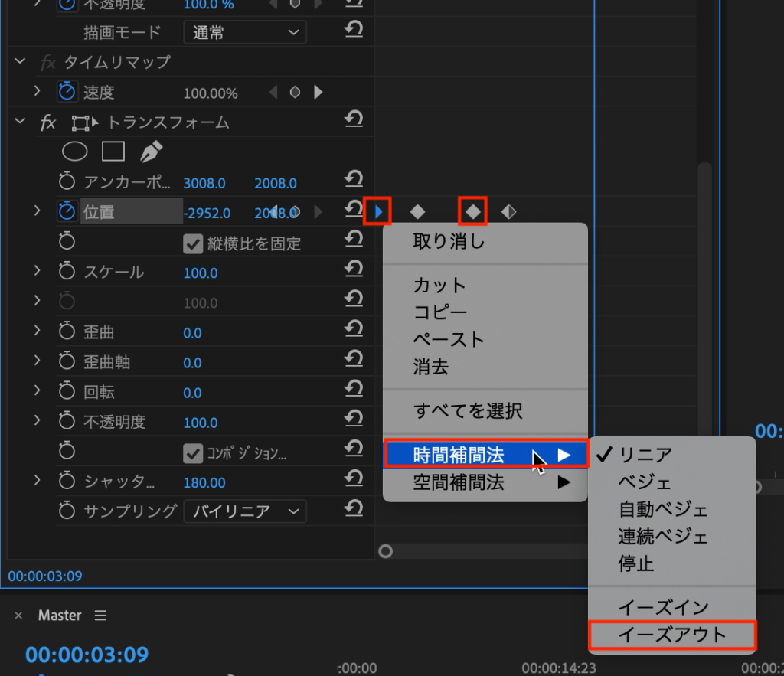Collapse the タイムリマップ section
Image resolution: width=784 pixels, height=676 pixels.
tap(20, 61)
